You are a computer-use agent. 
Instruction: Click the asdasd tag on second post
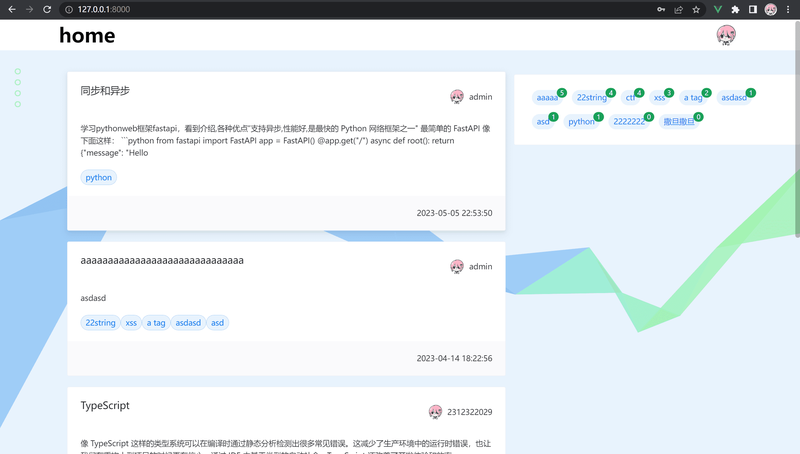(x=188, y=322)
